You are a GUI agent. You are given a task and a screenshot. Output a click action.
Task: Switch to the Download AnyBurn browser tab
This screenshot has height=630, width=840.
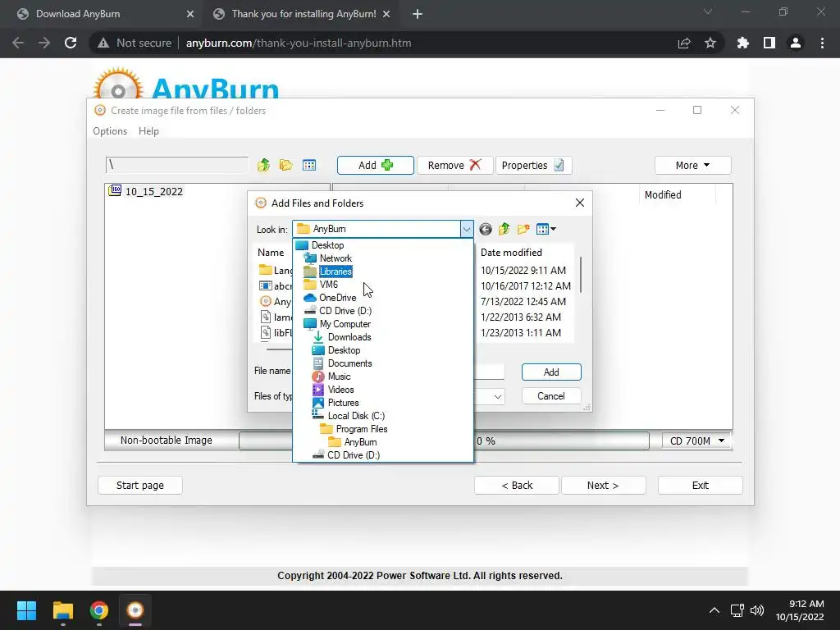tap(102, 14)
